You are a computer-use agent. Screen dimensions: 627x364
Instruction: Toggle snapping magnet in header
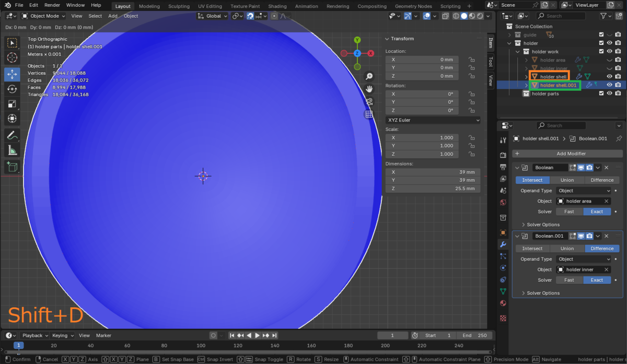tap(250, 16)
